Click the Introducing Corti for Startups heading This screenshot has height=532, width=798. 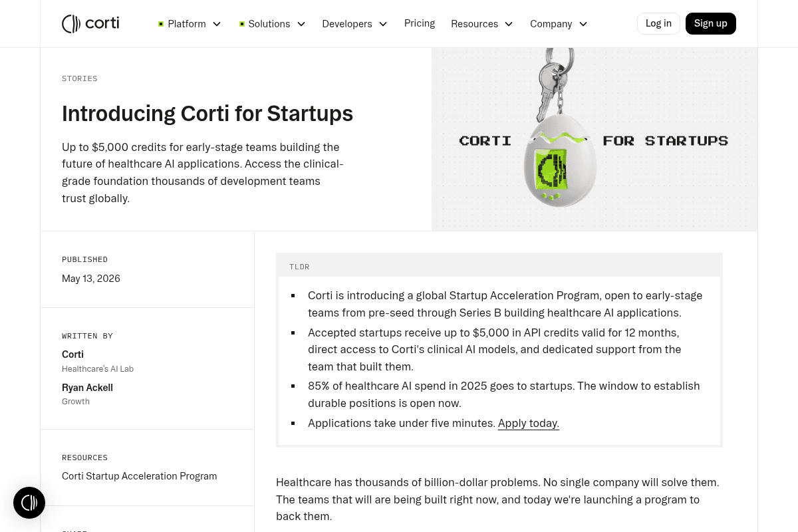tap(207, 114)
